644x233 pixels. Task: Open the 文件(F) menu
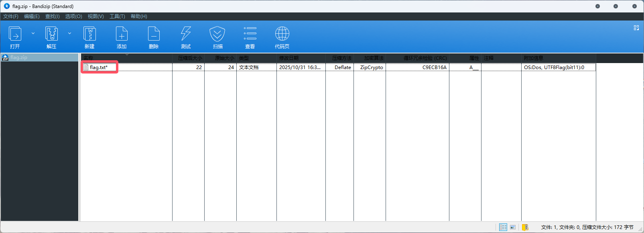[x=11, y=16]
